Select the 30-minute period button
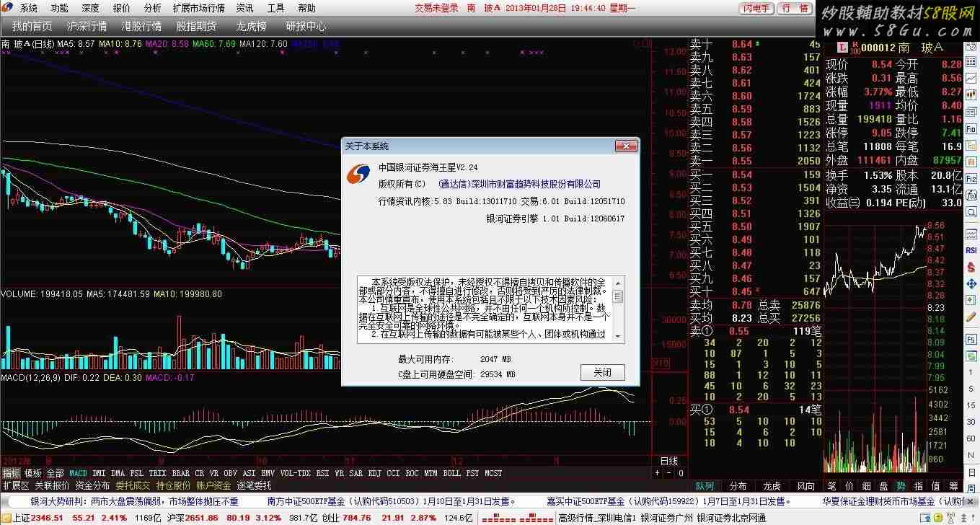The width and height of the screenshot is (980, 525). (x=971, y=422)
